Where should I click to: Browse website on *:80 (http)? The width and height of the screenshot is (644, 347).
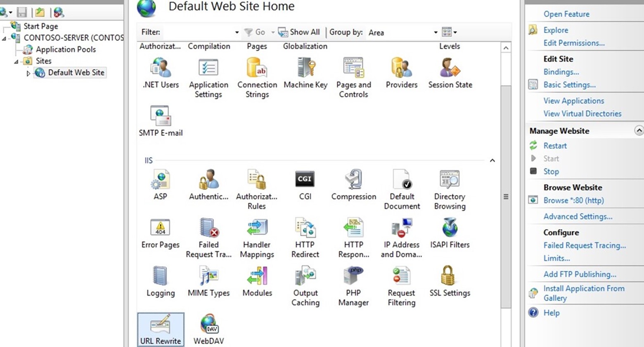coord(573,200)
